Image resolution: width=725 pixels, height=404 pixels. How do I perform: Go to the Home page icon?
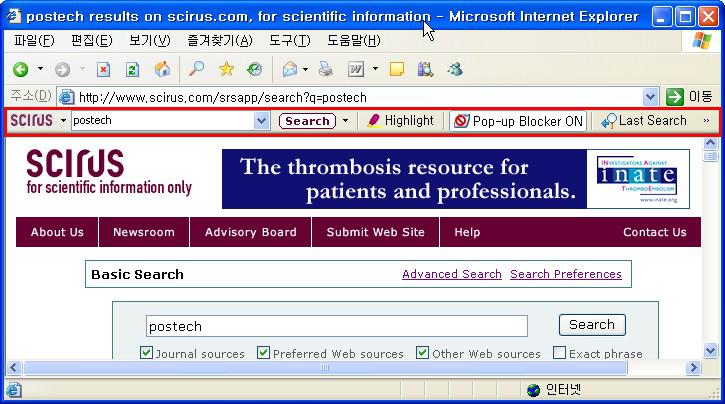162,69
